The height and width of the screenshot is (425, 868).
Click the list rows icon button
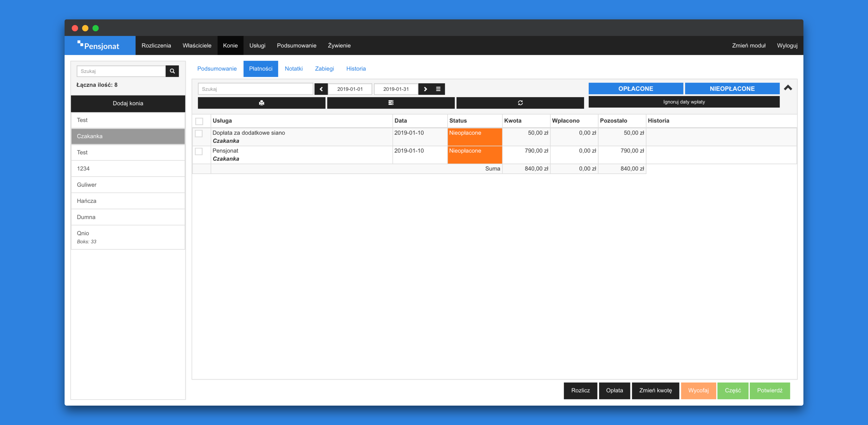pyautogui.click(x=391, y=103)
